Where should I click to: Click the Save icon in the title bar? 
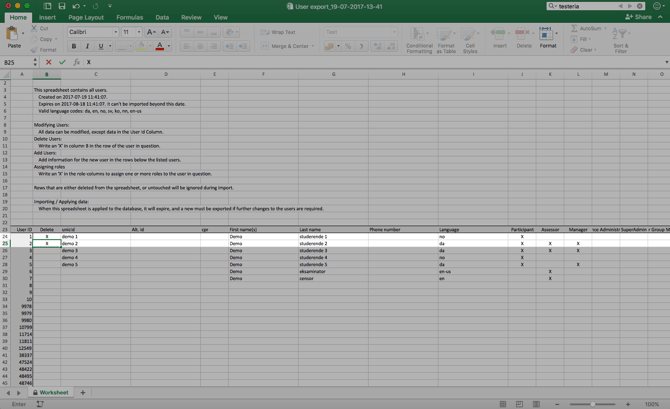61,6
